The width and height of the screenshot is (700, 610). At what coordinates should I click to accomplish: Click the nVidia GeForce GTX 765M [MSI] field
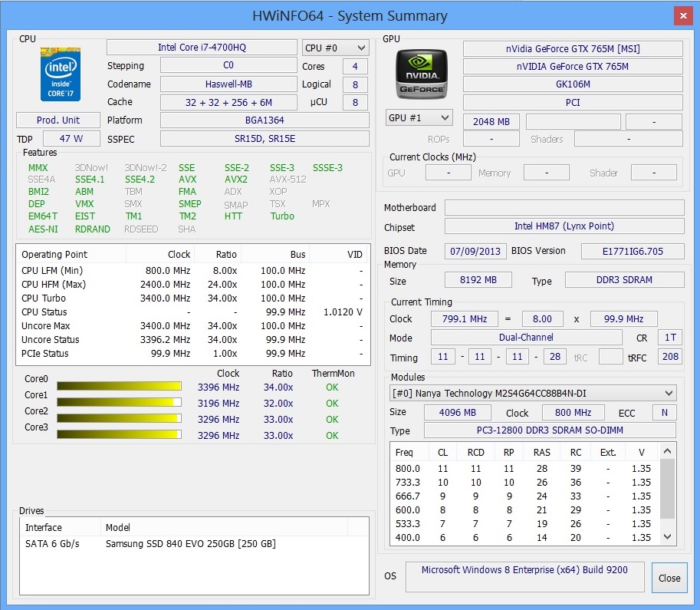[x=573, y=48]
